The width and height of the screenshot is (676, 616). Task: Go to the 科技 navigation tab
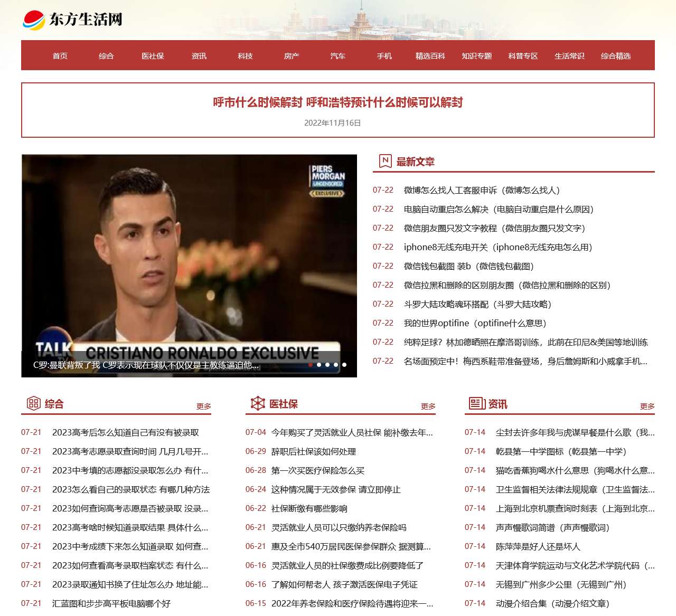pos(245,56)
